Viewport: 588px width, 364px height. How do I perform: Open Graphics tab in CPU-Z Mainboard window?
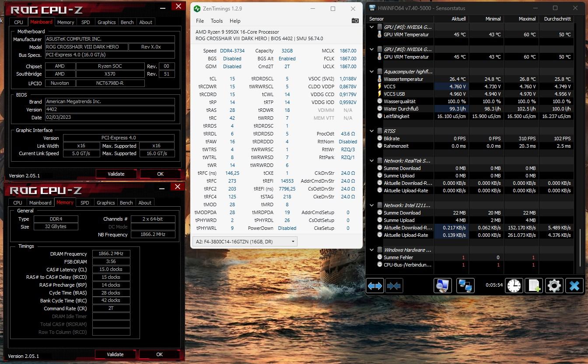pyautogui.click(x=106, y=22)
